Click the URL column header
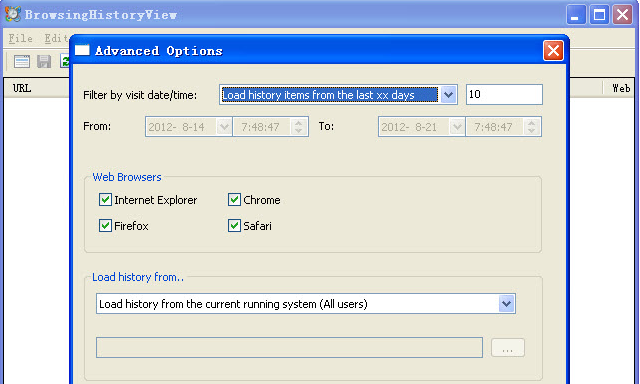The image size is (640, 384). (x=37, y=88)
